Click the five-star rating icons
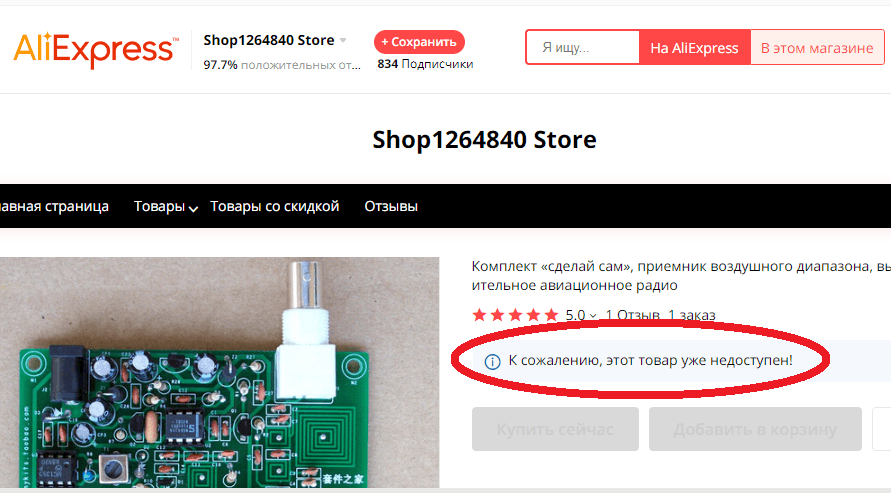Viewport: 891px width, 493px height. [x=515, y=315]
